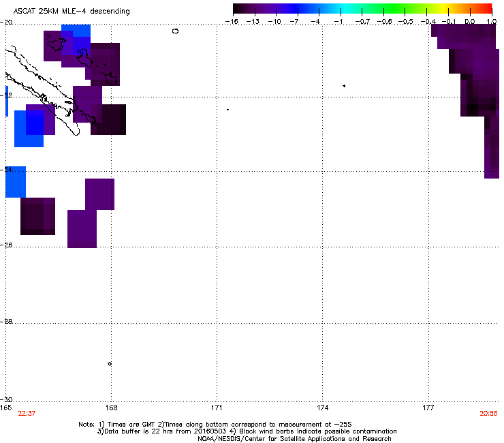Click the -0.5 legend value
This screenshot has height=443, width=504.
click(405, 22)
